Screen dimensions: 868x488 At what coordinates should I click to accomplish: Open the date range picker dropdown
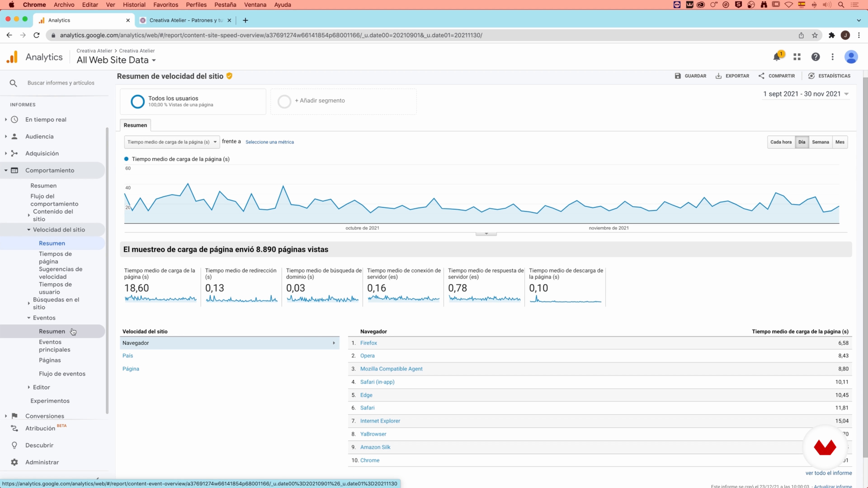806,94
